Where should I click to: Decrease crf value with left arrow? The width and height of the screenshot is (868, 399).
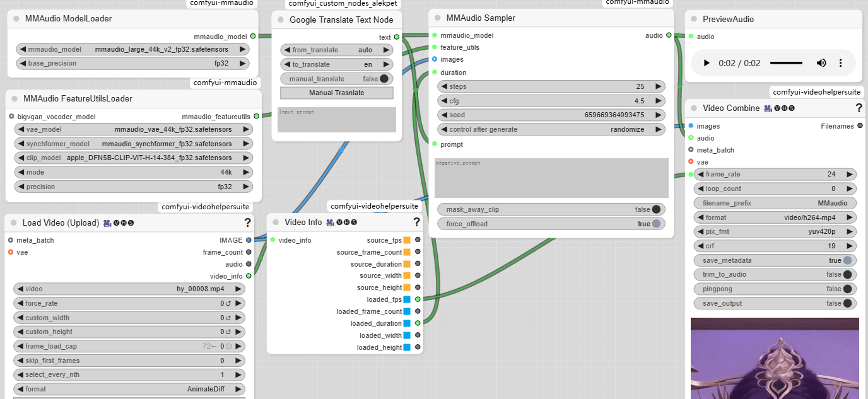701,246
